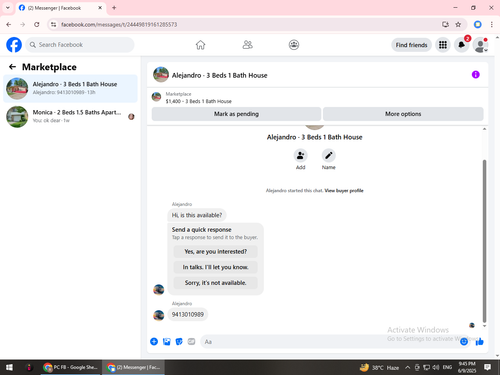Attach a photo using the image icon
This screenshot has width=500, height=375.
coord(166,341)
